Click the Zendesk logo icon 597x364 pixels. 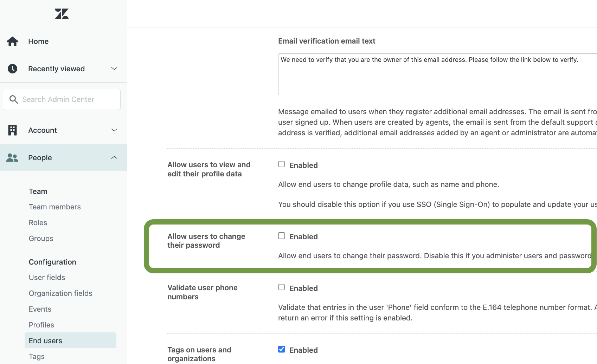[62, 14]
